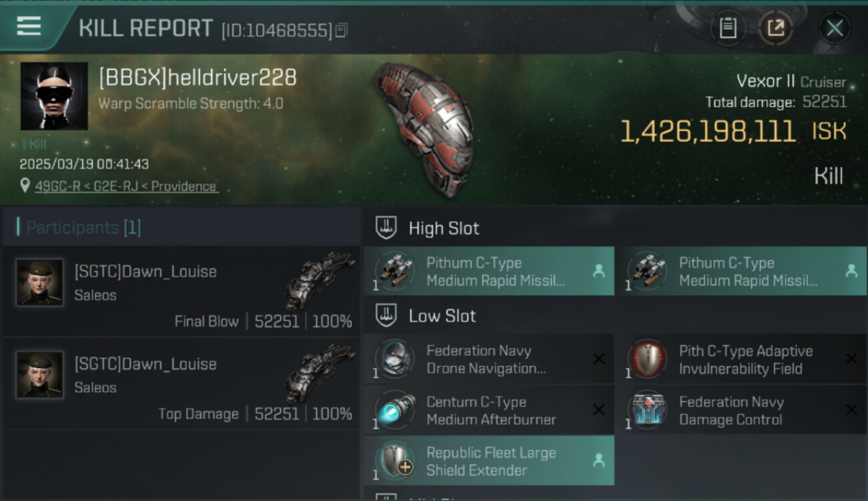Click the Vexor II ship image
Viewport: 868px width, 501px height.
pos(425,127)
